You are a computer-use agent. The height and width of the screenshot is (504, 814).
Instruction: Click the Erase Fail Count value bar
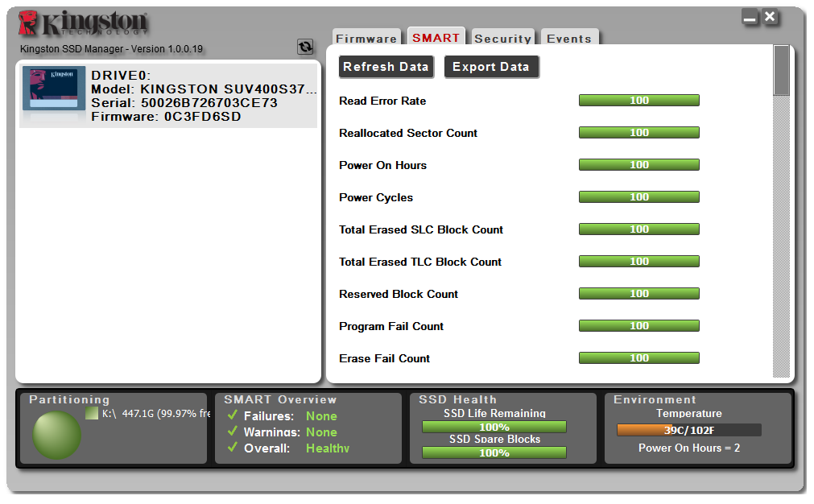click(x=639, y=357)
